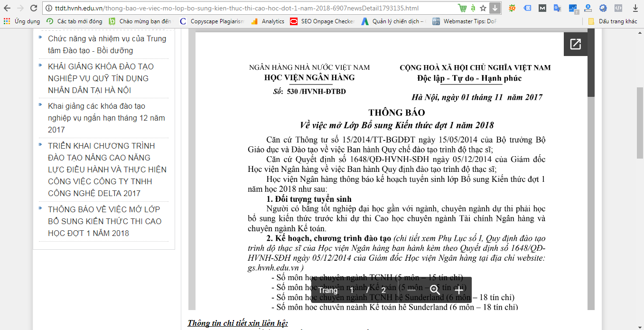644x330 pixels.
Task: Go back to the previous page
Action: 7,8
